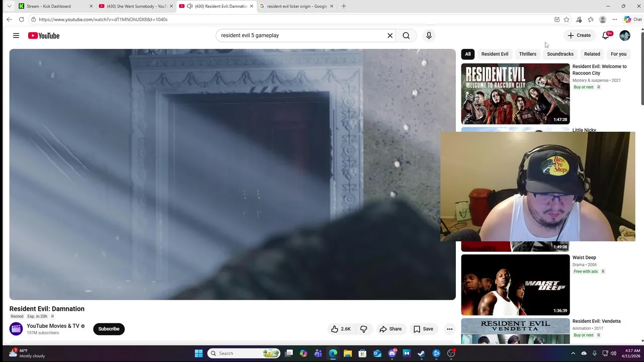
Task: Clear the YouTube search box text
Action: (x=390, y=36)
